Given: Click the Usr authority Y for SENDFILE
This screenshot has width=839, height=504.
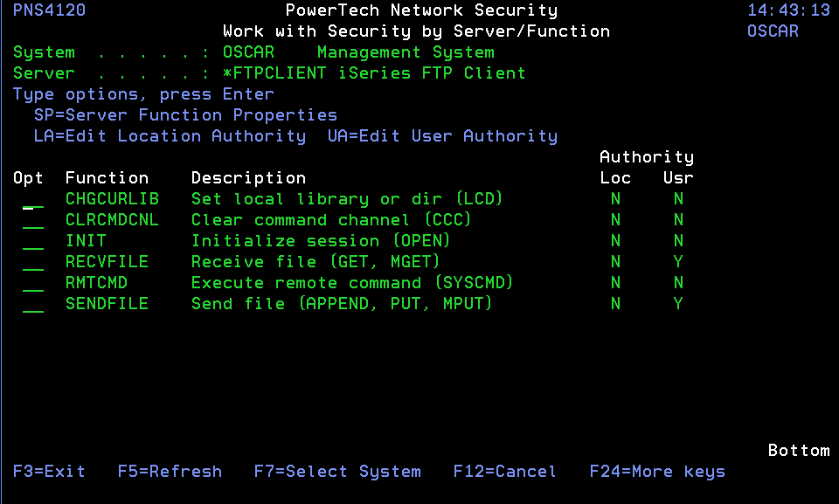Looking at the screenshot, I should [678, 304].
